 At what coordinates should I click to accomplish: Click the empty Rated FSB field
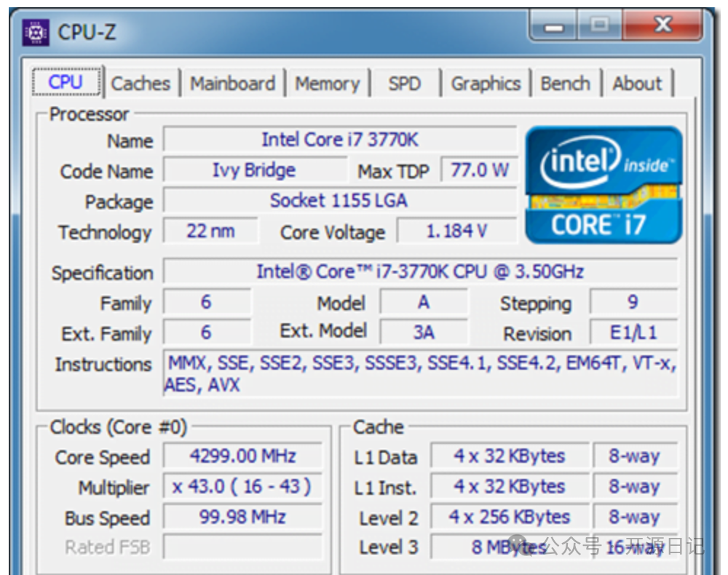[x=242, y=547]
